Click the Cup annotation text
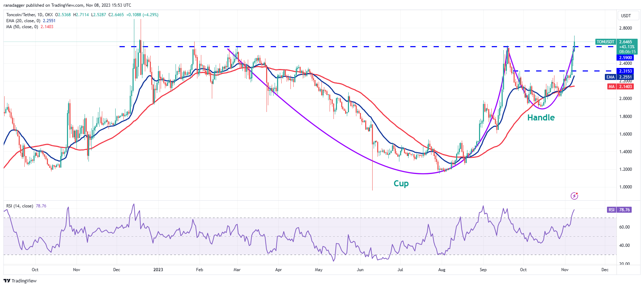Image resolution: width=644 pixels, height=287 pixels. point(401,183)
